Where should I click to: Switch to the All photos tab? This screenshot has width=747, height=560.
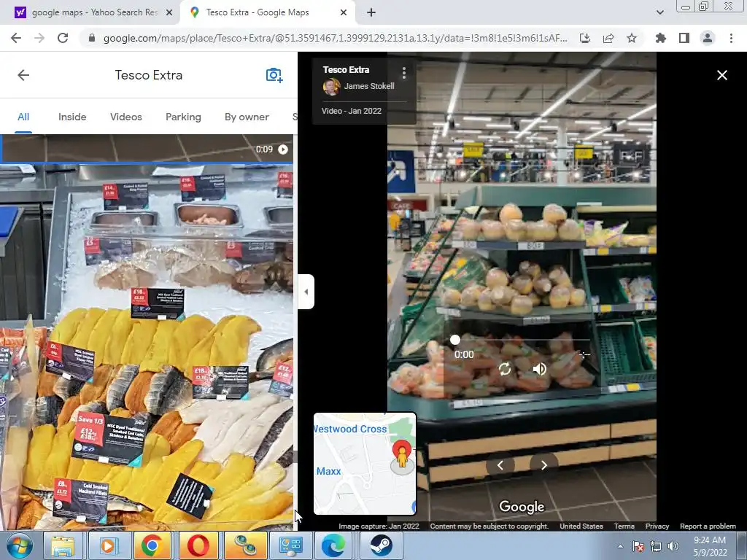(x=23, y=117)
